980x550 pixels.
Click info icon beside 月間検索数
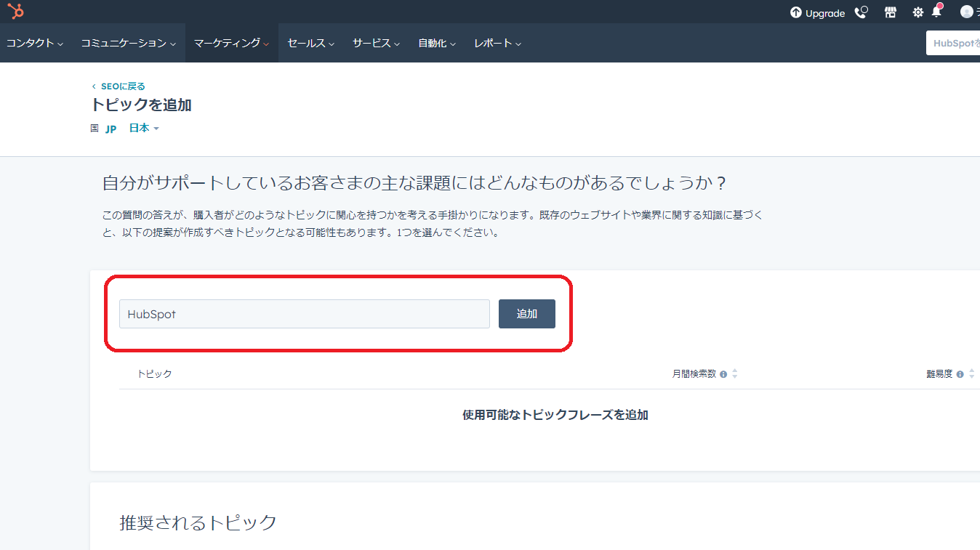723,374
